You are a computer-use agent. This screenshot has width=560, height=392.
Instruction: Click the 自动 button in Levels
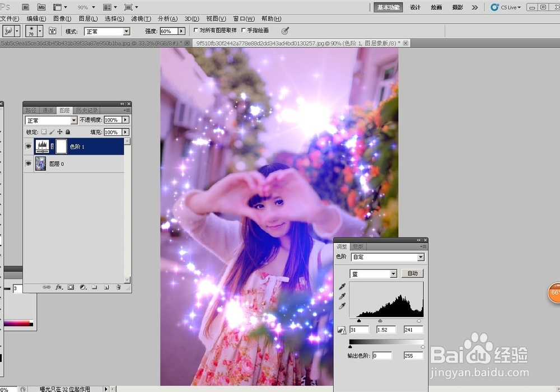pos(413,273)
